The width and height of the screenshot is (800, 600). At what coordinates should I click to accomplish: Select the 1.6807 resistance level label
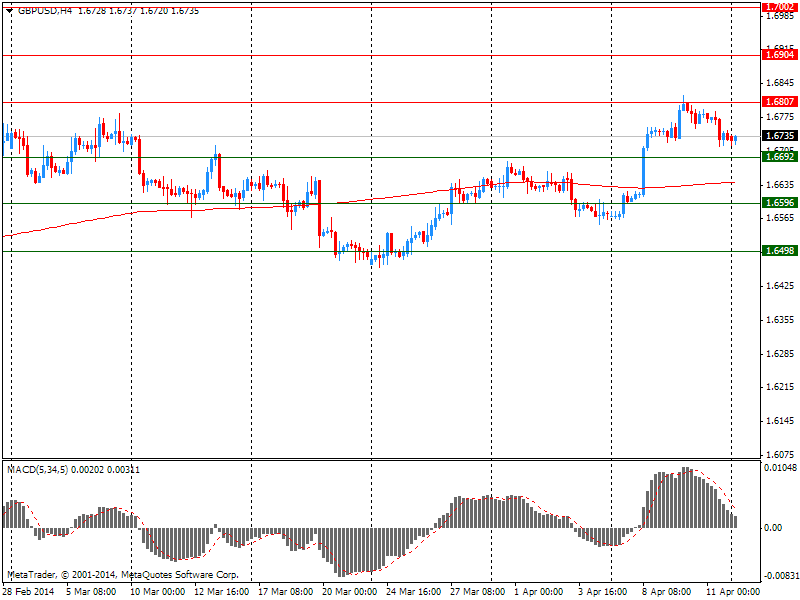click(x=779, y=102)
